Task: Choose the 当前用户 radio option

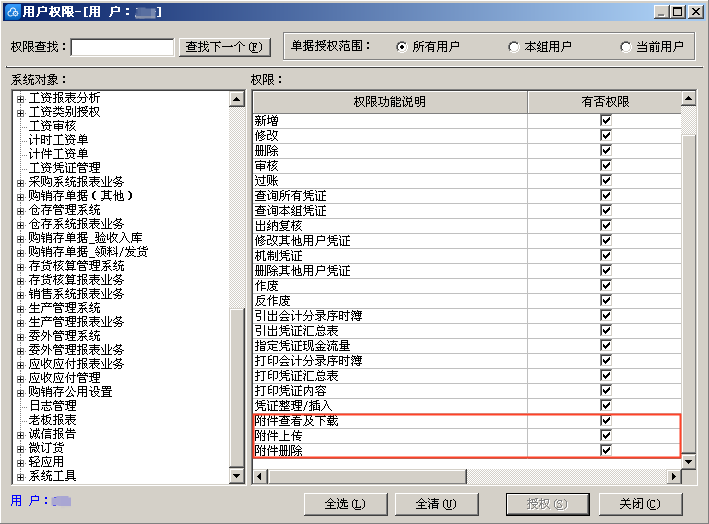Action: pyautogui.click(x=626, y=47)
